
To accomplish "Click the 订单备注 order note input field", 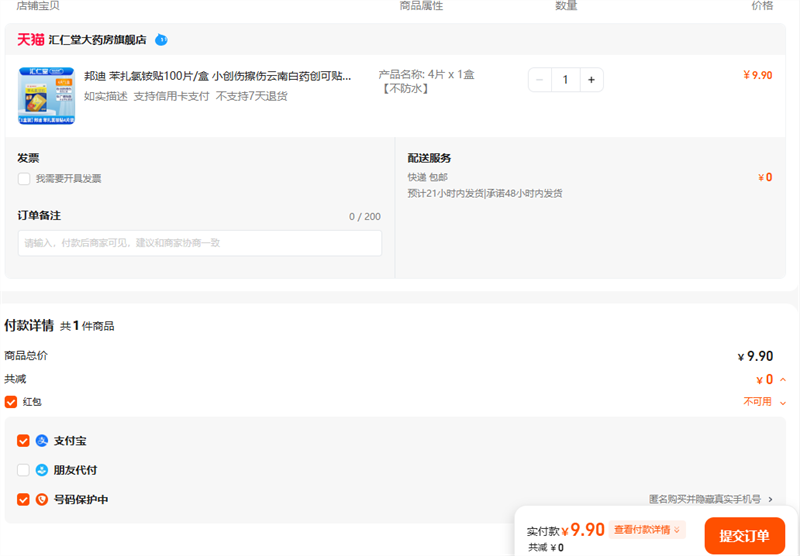I will (x=200, y=243).
